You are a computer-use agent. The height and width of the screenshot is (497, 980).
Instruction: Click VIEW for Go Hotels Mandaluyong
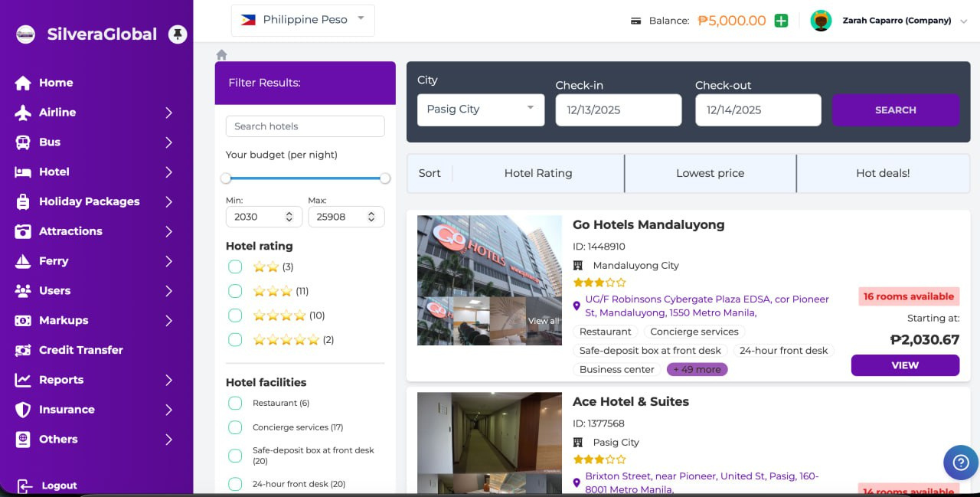tap(904, 365)
